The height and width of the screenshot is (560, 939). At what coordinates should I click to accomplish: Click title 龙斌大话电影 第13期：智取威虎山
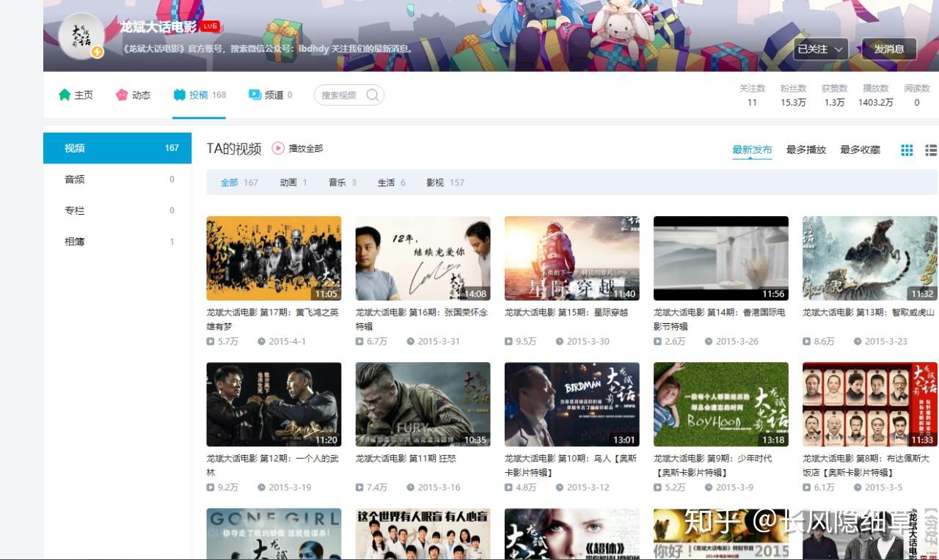click(869, 312)
